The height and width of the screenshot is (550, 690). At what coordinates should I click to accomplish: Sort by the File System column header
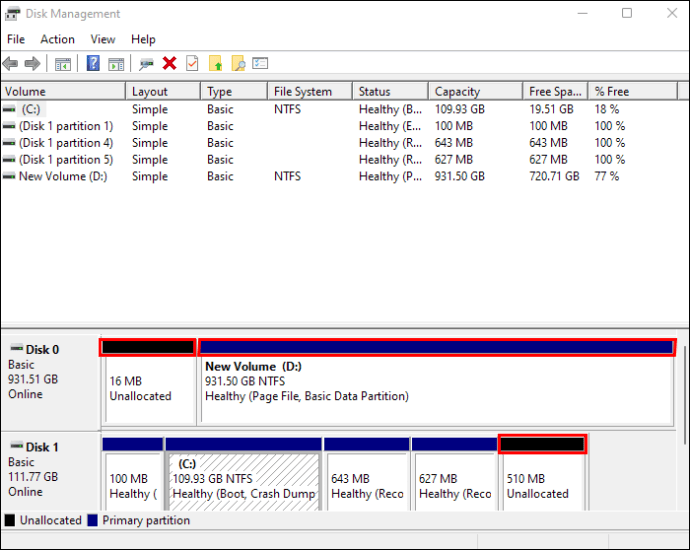coord(310,91)
